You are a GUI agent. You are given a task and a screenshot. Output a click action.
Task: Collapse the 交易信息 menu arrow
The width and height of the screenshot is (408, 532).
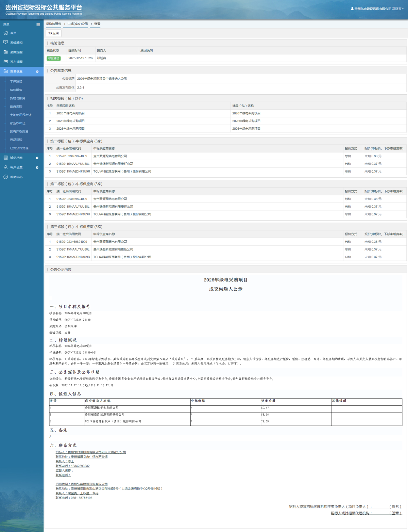point(37,71)
